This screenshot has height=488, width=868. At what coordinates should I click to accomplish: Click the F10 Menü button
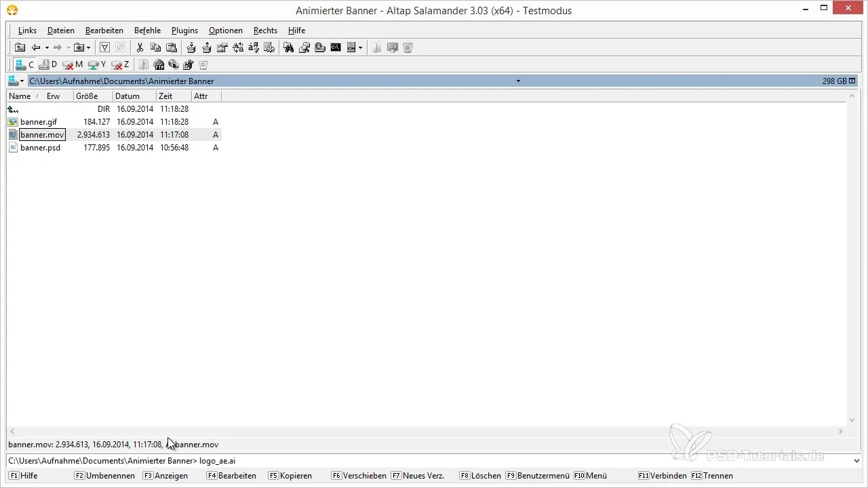click(x=591, y=476)
